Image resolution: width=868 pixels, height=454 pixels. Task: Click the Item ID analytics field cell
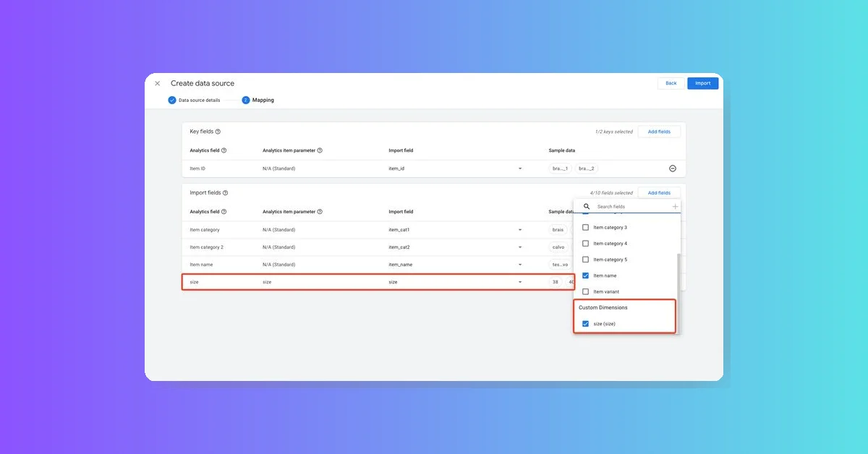(x=197, y=168)
